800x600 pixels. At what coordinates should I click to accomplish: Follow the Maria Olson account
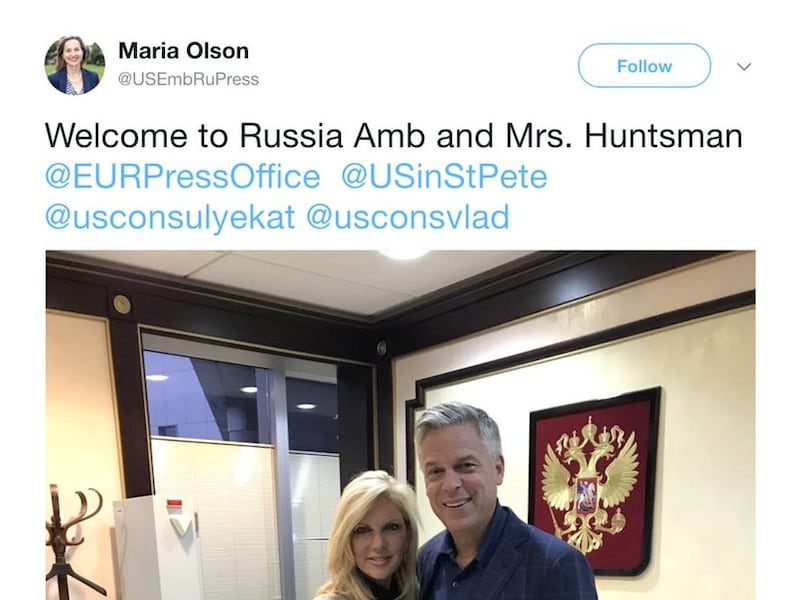coord(644,65)
